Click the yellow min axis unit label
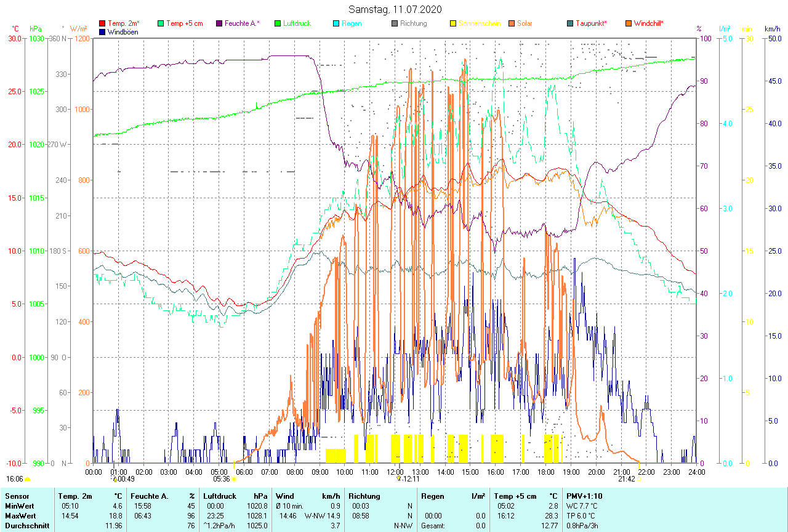788x532 pixels. [x=747, y=29]
